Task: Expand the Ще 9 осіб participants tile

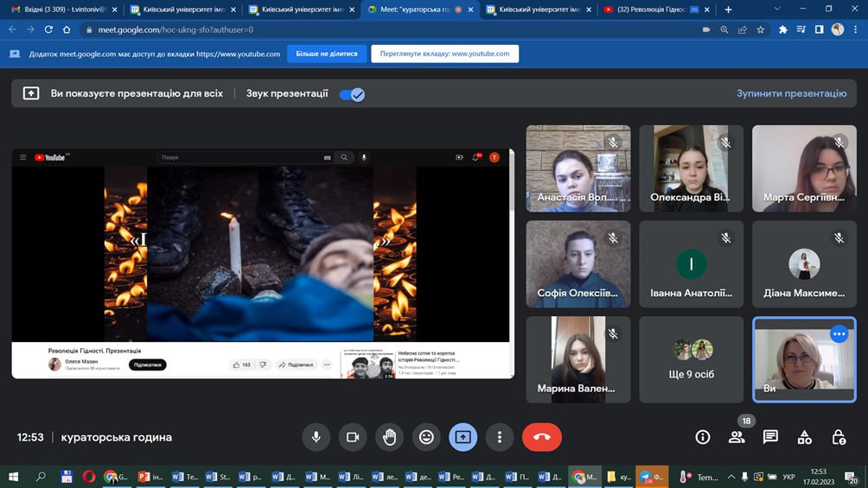Action: [692, 359]
